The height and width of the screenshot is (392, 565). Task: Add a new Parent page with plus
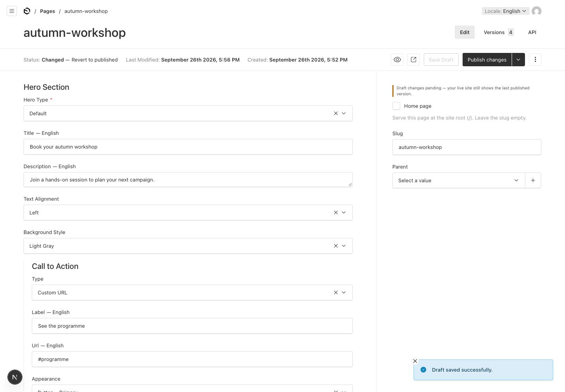[533, 180]
